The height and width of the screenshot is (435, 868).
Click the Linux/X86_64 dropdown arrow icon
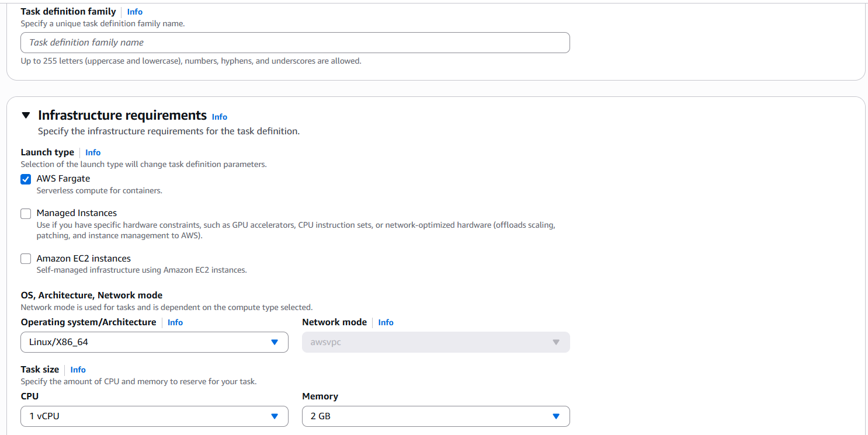274,342
